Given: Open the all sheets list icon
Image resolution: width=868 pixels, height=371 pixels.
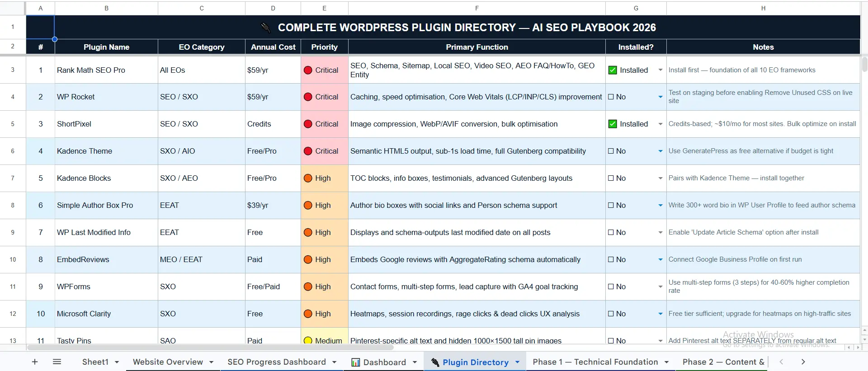Looking at the screenshot, I should tap(57, 362).
